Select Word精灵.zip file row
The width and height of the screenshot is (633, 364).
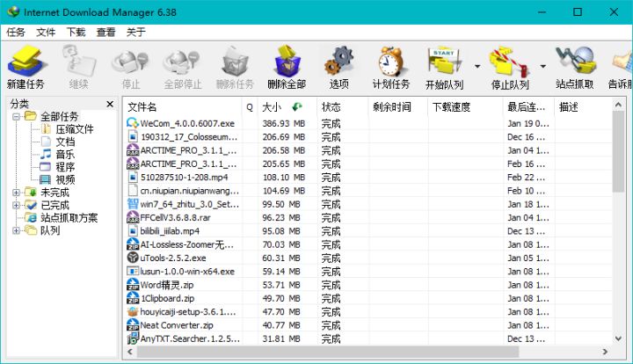point(367,285)
